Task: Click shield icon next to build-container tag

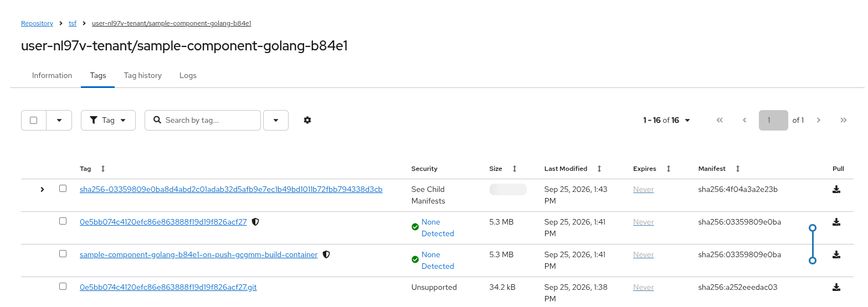Action: pos(326,254)
